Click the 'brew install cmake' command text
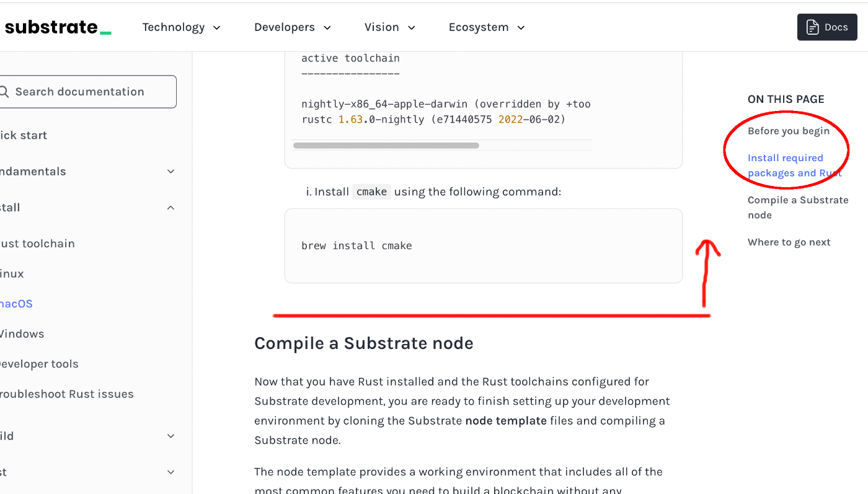Viewport: 868px width, 494px height. point(356,245)
